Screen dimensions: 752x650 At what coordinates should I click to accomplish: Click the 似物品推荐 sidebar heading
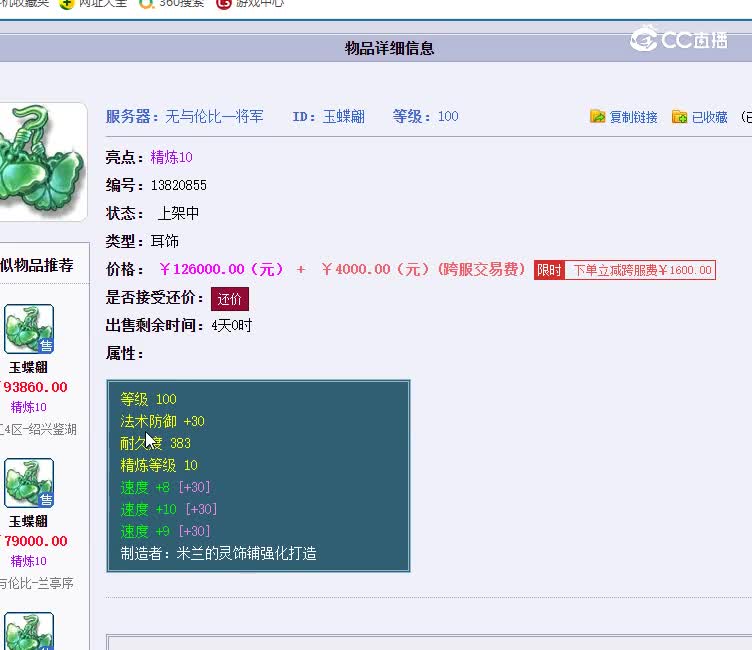click(37, 265)
